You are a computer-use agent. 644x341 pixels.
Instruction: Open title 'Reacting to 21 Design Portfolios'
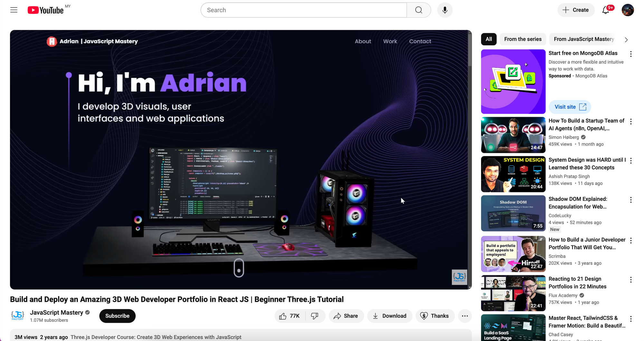click(x=577, y=283)
